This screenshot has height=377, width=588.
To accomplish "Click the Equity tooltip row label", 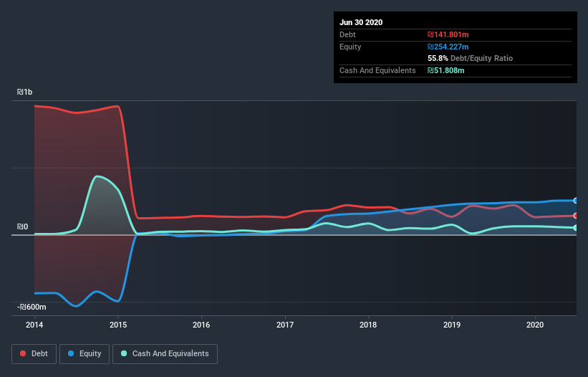I will tap(350, 47).
